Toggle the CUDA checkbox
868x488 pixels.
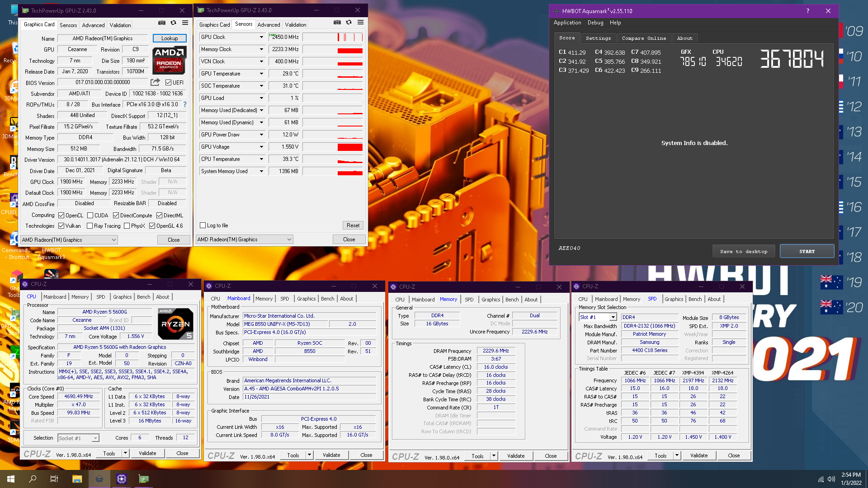[90, 216]
